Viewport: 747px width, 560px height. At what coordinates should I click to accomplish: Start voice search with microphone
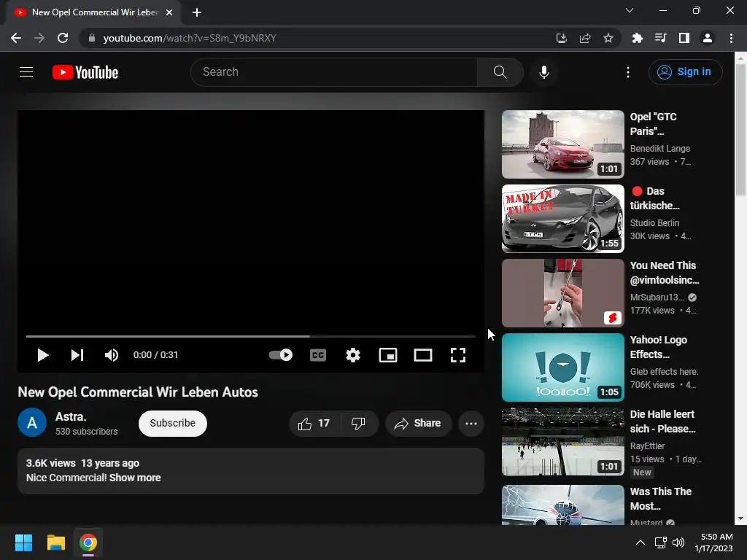point(544,72)
